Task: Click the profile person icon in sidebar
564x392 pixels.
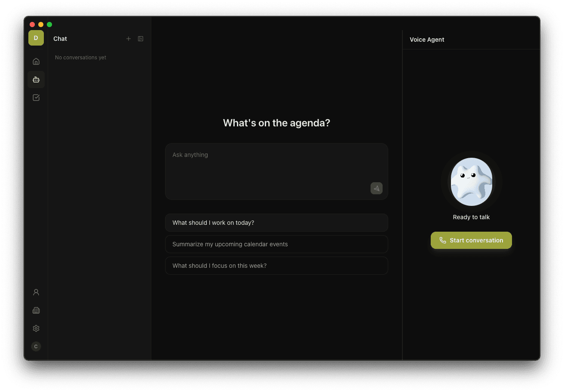Action: coord(36,292)
